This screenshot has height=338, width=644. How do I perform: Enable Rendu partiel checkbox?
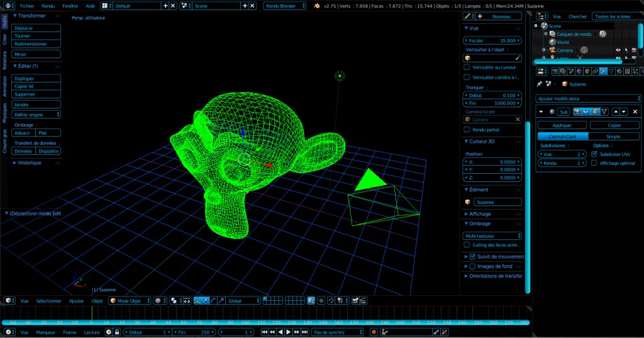(467, 130)
